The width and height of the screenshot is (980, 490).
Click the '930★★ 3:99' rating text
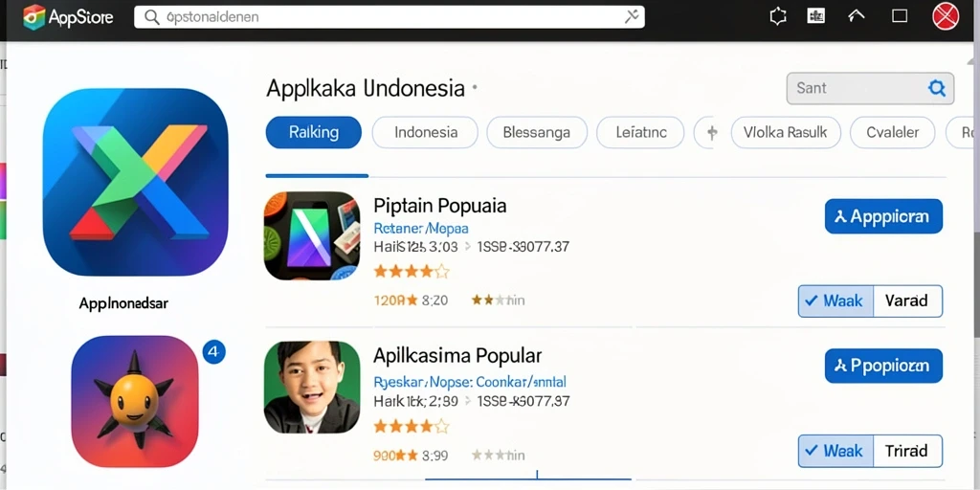411,456
